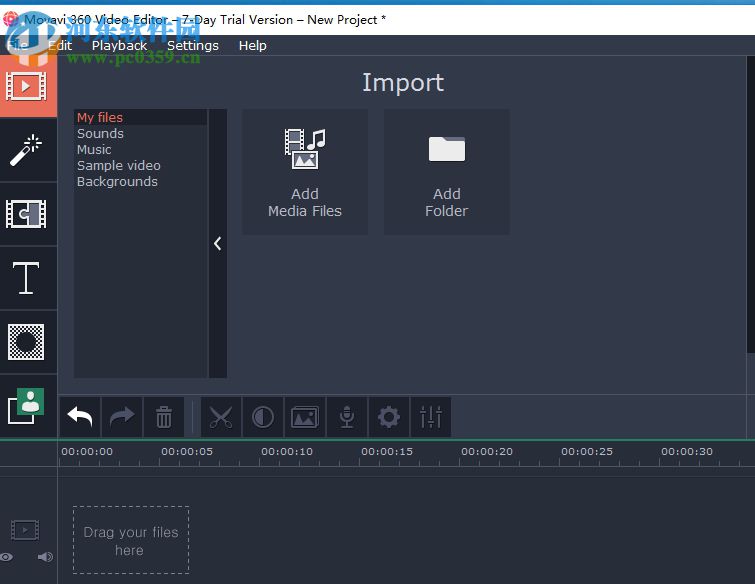
Task: Open the Playback menu
Action: [x=119, y=46]
